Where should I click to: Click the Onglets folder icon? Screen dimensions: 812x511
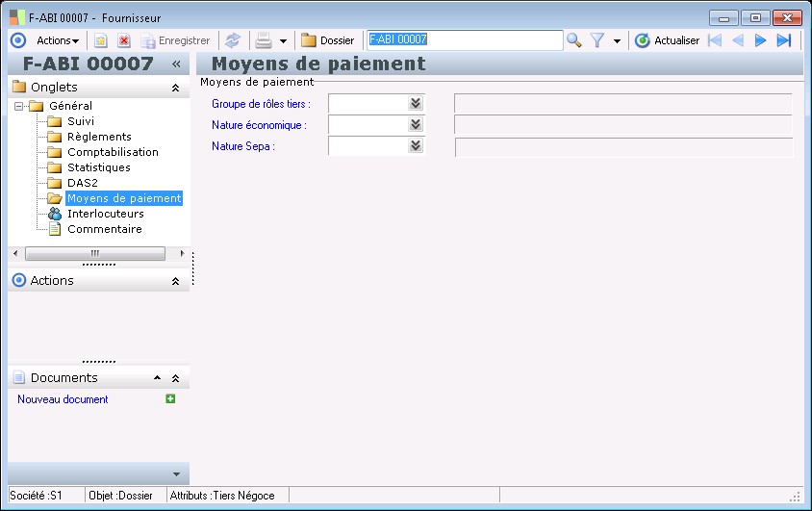pos(19,87)
